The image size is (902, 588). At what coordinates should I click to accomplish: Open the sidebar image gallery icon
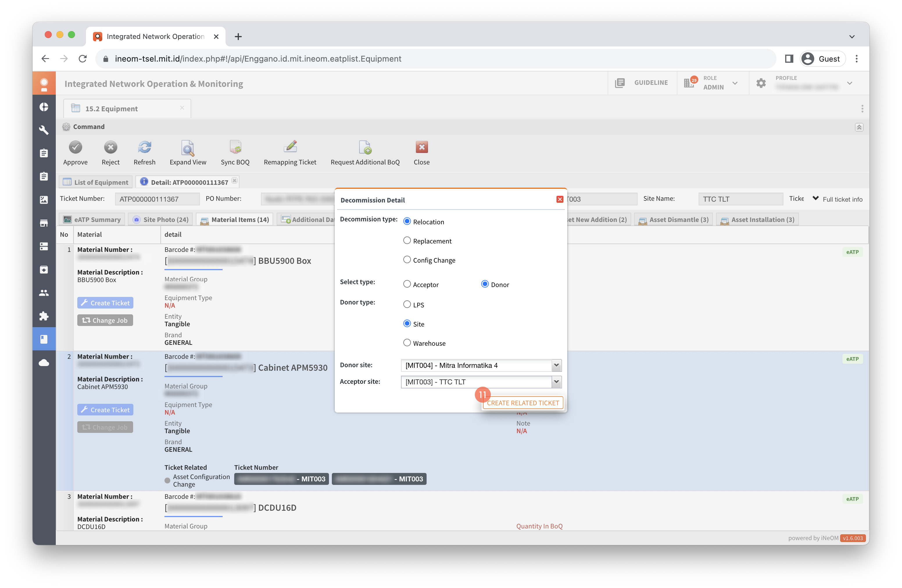pos(44,200)
